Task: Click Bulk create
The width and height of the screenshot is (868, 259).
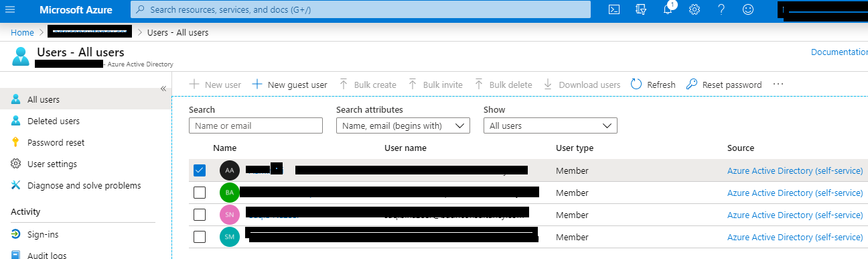Action: tap(367, 85)
